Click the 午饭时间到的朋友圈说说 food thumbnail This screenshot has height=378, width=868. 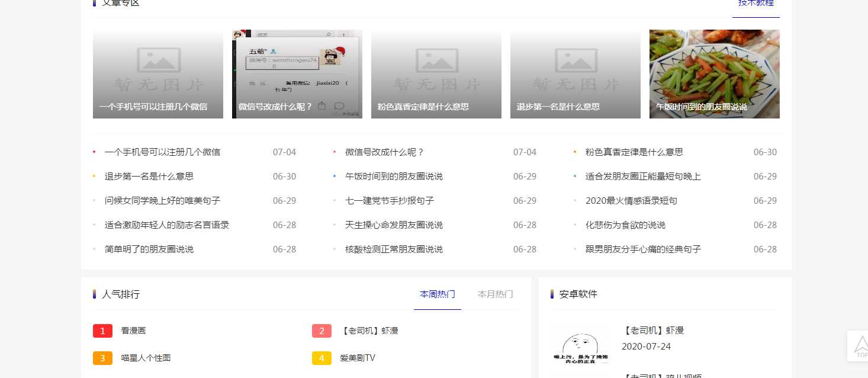pos(714,73)
